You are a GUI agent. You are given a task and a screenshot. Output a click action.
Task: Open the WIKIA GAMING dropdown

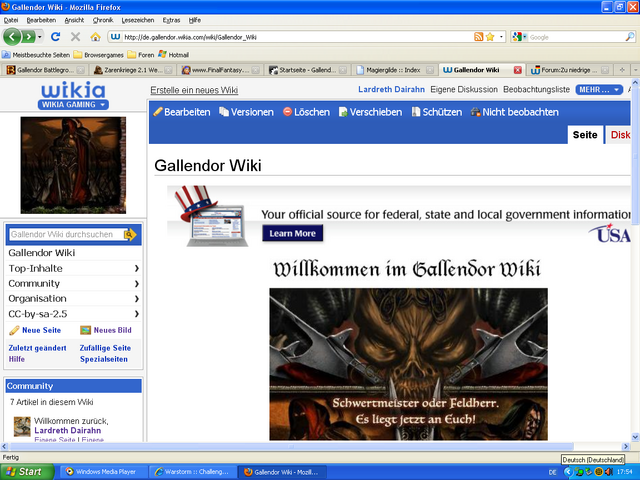[x=73, y=104]
